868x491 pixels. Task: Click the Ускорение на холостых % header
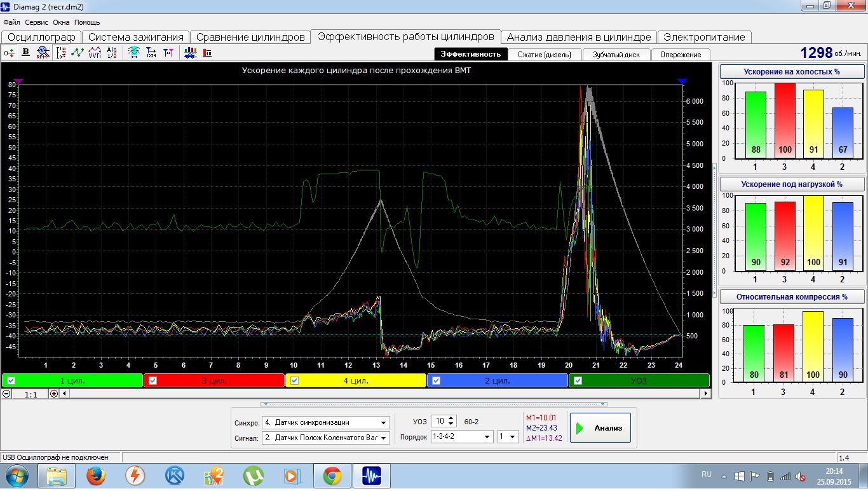point(791,72)
